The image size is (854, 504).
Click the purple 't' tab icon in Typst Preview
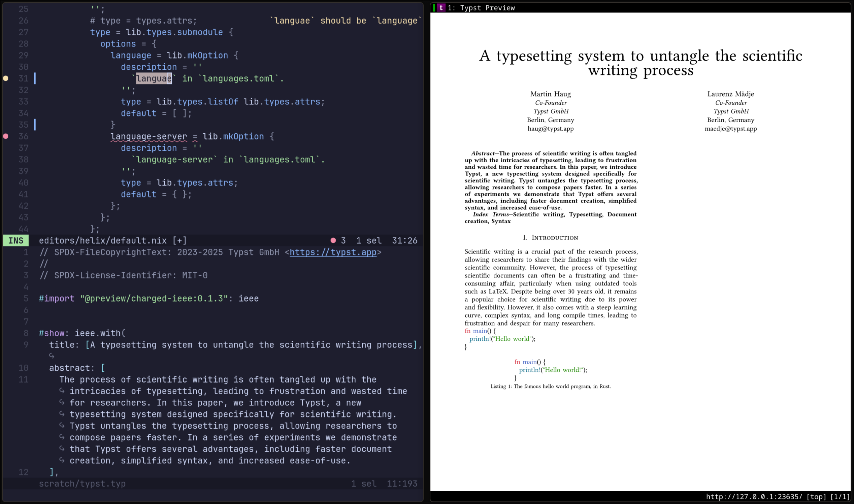[441, 7]
